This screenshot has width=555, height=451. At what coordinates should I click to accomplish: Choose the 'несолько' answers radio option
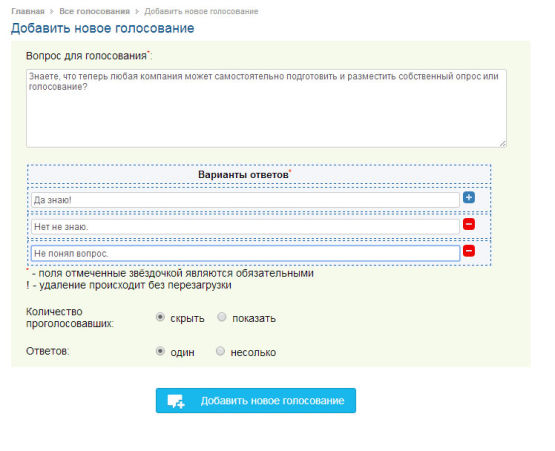(220, 351)
